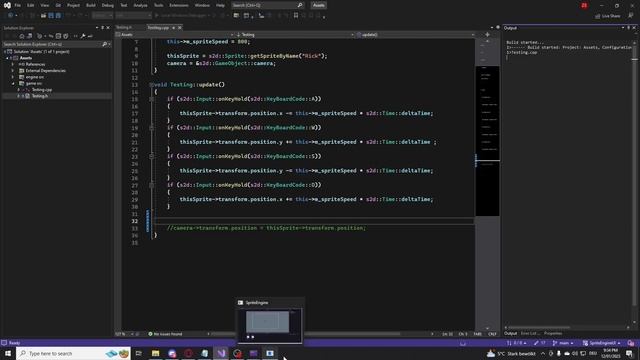This screenshot has width=640, height=360.
Task: Collapse the code block at line 19
Action: click(x=151, y=128)
